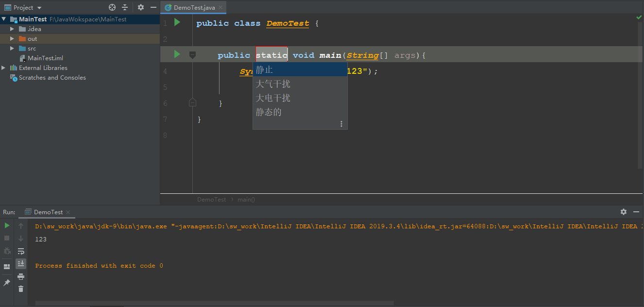
Task: Toggle soft-wrap in the Run console
Action: coord(21,251)
